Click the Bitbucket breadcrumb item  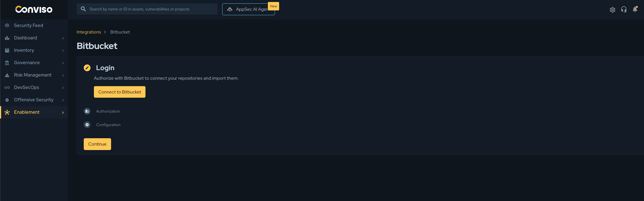point(120,32)
